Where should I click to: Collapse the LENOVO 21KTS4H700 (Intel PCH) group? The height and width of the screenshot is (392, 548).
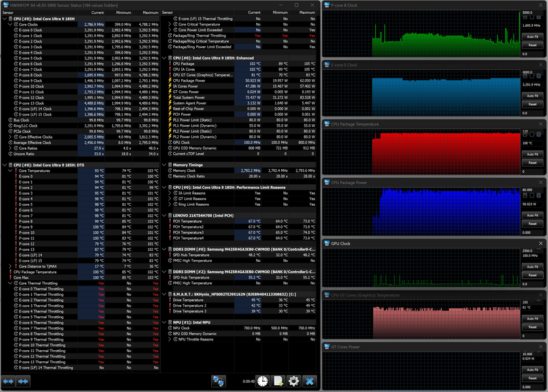coord(164,216)
